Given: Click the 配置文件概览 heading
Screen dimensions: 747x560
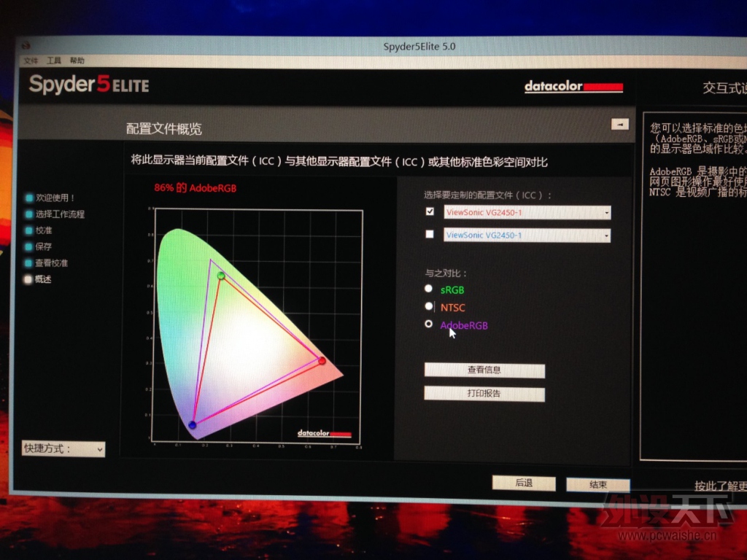Looking at the screenshot, I should (x=164, y=128).
